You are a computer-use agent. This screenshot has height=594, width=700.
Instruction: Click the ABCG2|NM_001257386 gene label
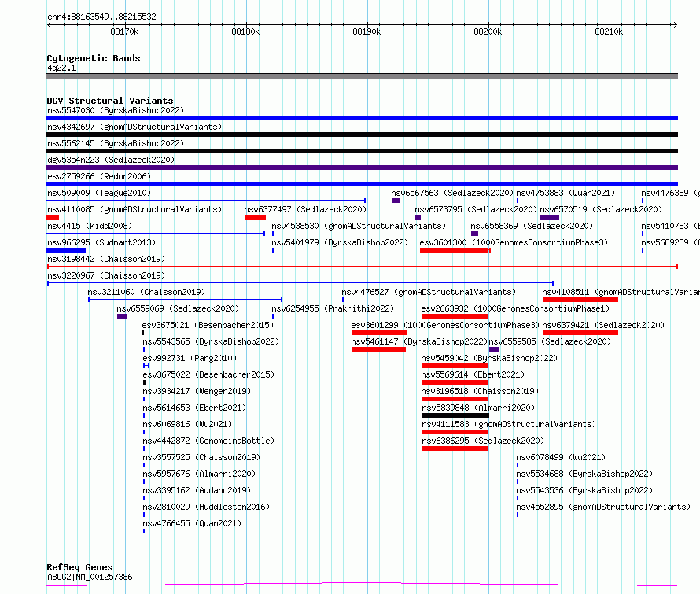90,577
